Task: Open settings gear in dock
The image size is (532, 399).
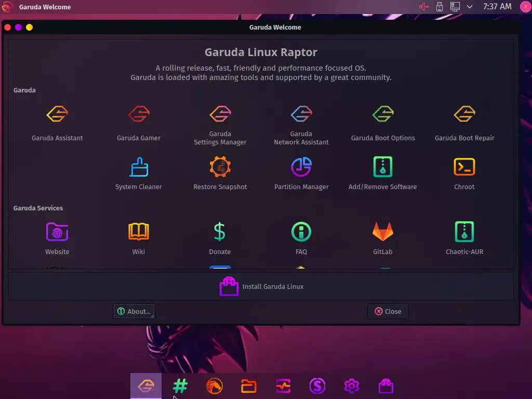Action: click(352, 386)
